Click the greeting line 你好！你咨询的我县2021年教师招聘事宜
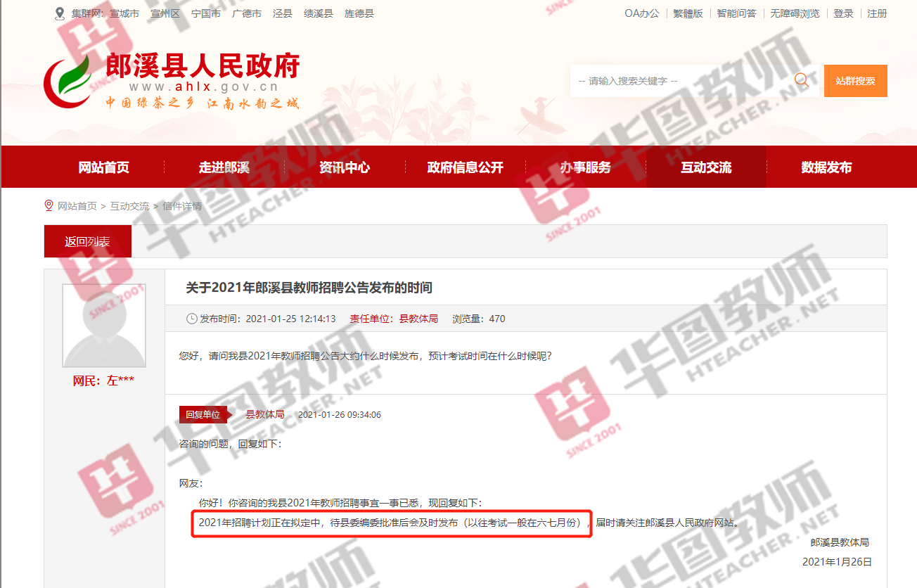Image resolution: width=917 pixels, height=588 pixels. click(340, 503)
